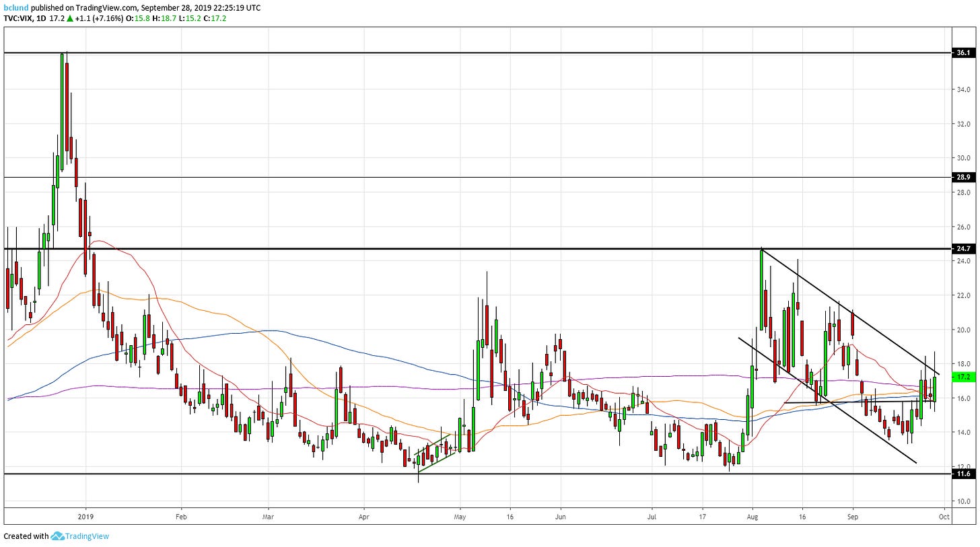Click the 10.0 price axis value

tap(963, 501)
